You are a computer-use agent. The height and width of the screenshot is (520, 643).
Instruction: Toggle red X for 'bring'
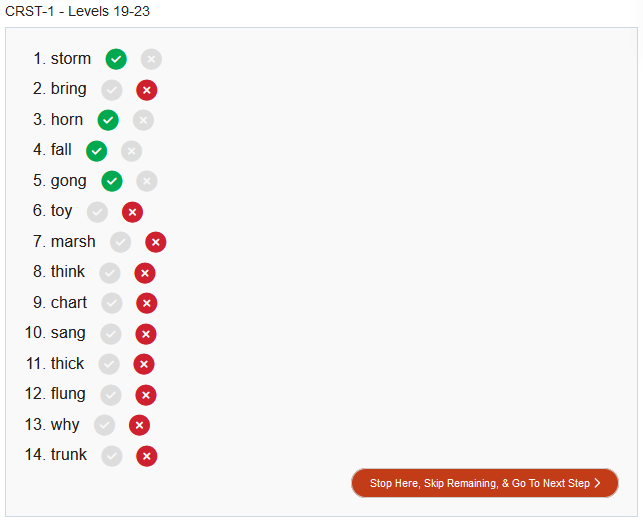click(x=147, y=90)
